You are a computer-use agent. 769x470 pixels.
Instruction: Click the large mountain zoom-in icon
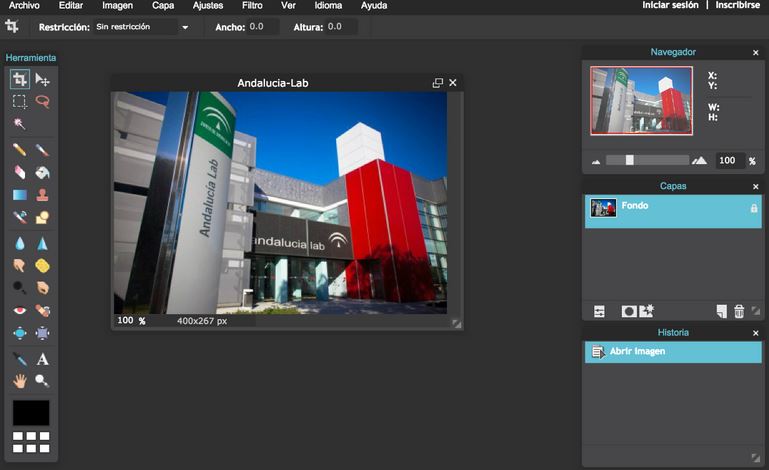pos(699,160)
